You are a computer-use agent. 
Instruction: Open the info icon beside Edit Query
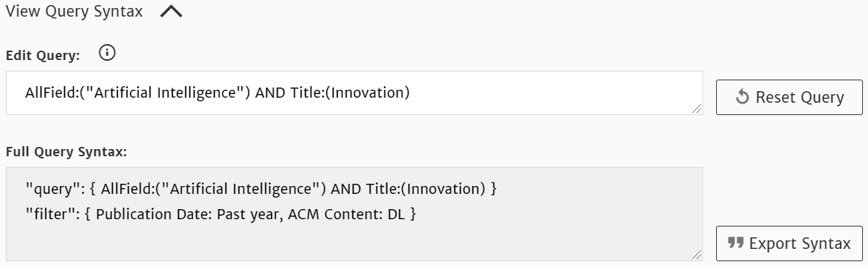[107, 53]
